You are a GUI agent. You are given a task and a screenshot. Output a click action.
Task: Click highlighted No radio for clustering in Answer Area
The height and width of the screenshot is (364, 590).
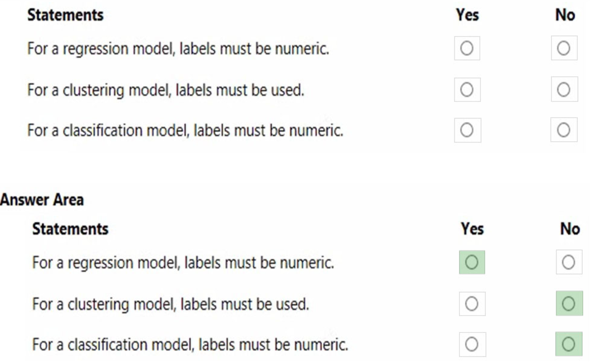[569, 304]
